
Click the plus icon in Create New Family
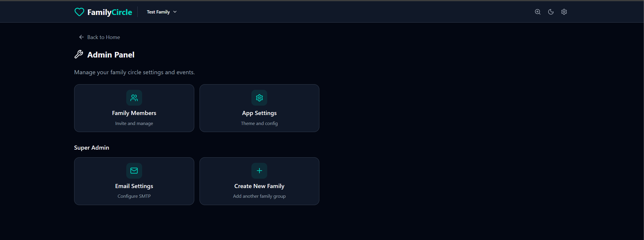259,171
